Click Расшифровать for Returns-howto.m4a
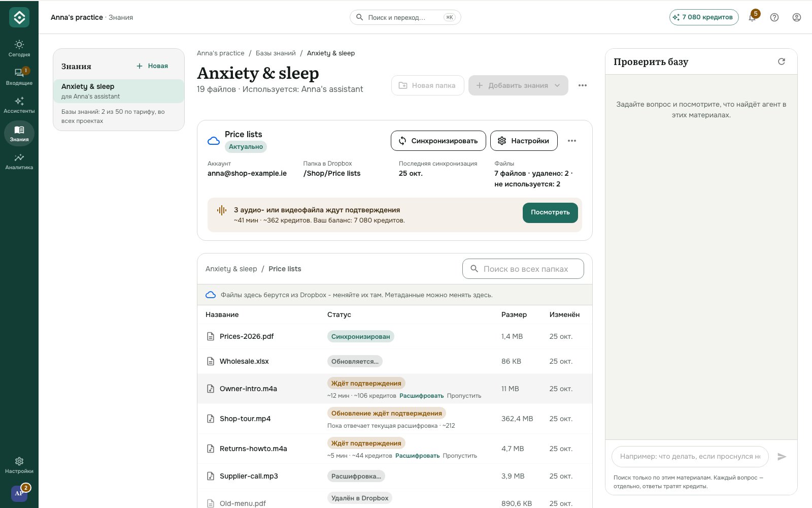This screenshot has height=508, width=812. coord(418,456)
